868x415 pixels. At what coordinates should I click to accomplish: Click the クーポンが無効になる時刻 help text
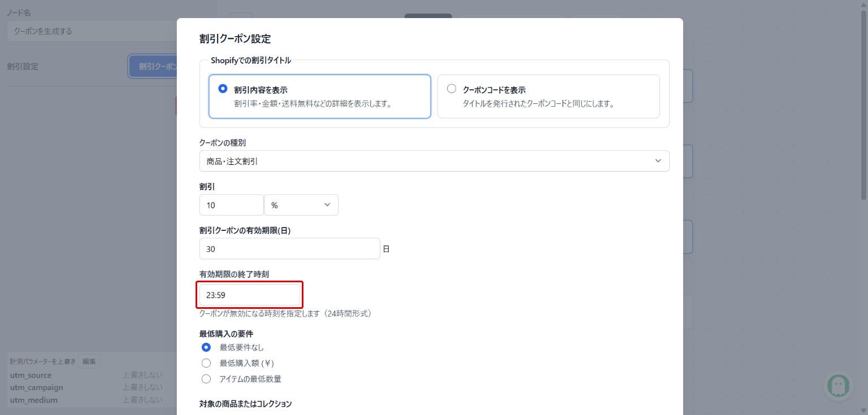pos(285,313)
